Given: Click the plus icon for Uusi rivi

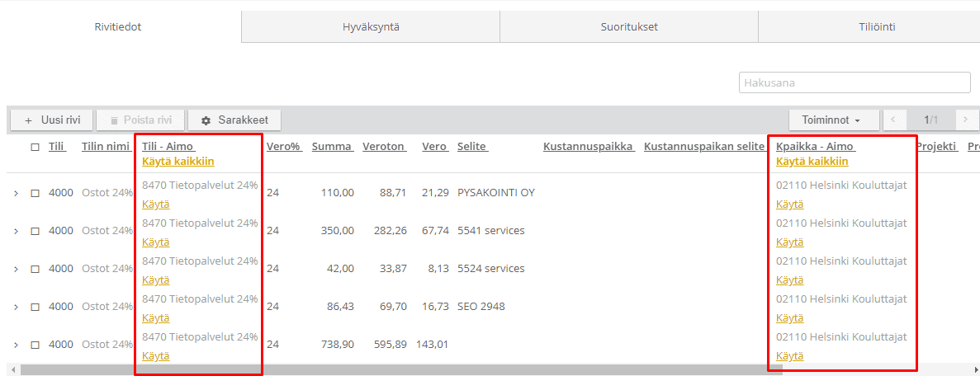Looking at the screenshot, I should (x=28, y=120).
